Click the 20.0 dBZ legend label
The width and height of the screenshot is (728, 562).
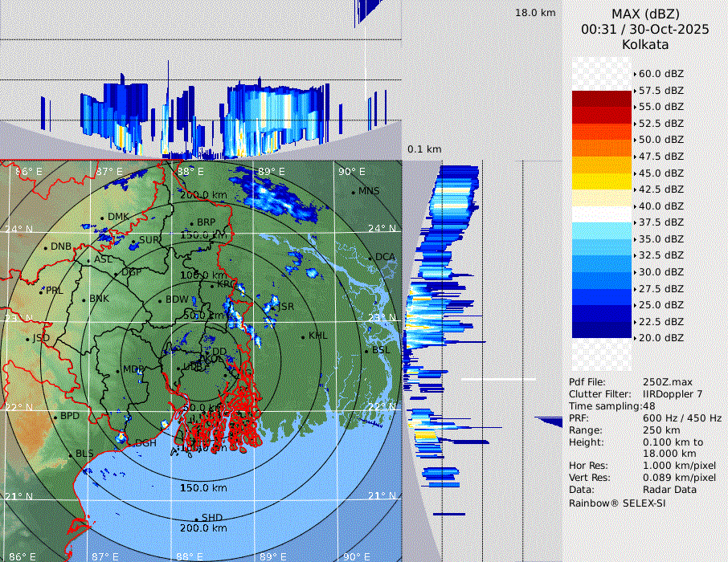[661, 338]
